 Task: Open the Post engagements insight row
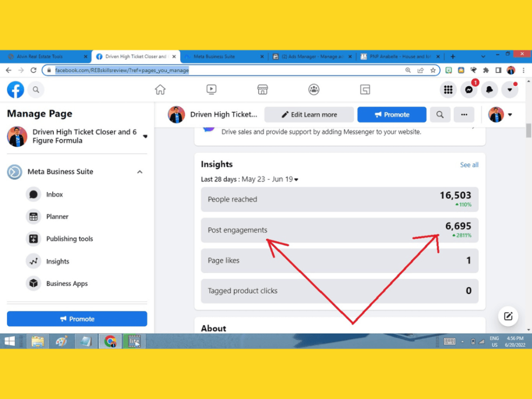click(x=339, y=230)
